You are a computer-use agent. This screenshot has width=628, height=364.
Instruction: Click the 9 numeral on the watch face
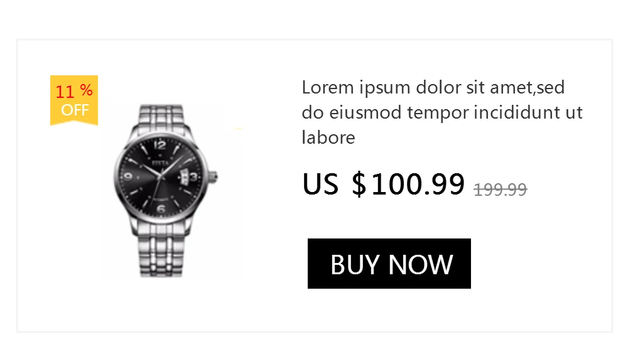128,176
